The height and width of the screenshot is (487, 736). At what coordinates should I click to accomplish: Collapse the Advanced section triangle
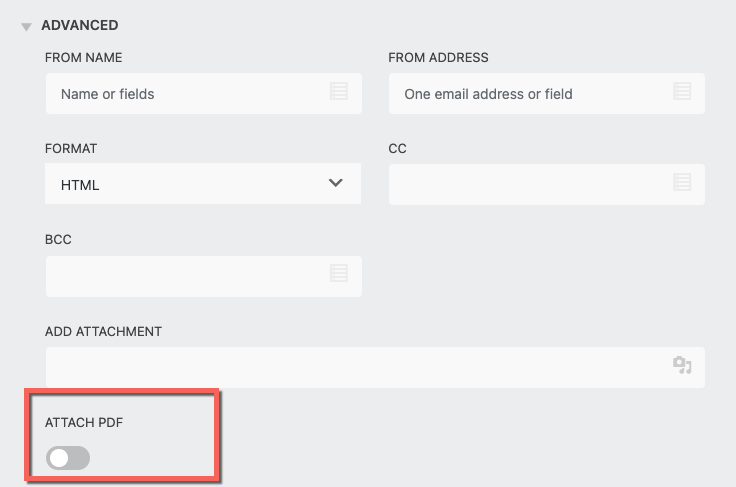pos(27,27)
